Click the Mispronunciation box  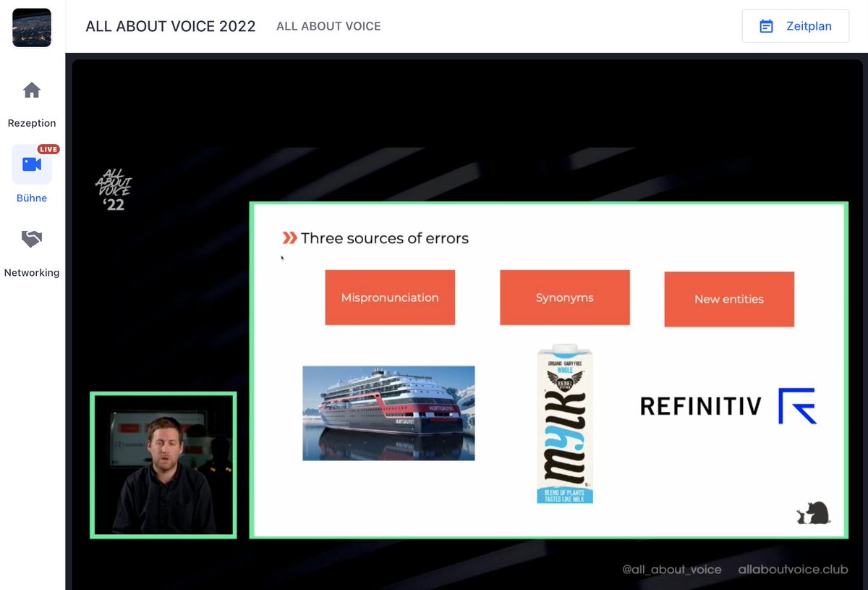point(389,298)
